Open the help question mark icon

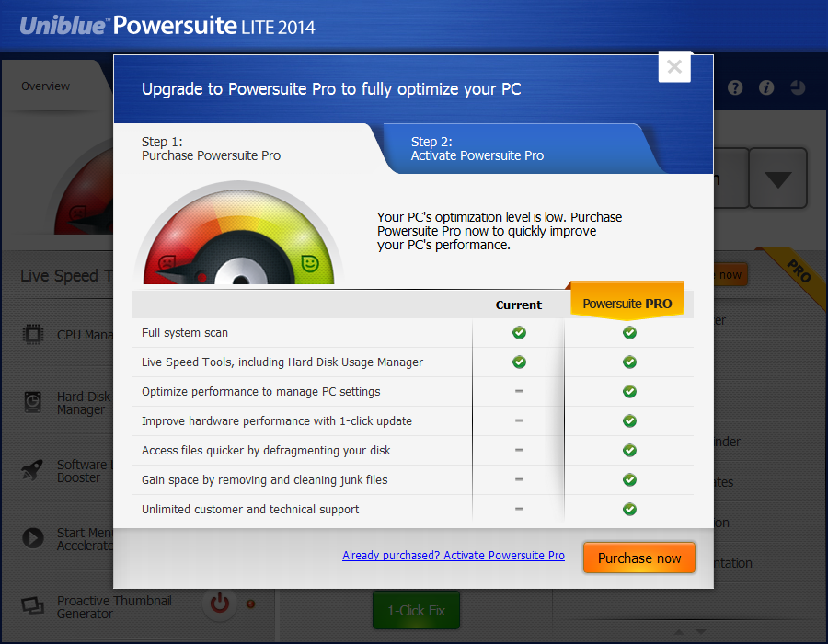tap(734, 87)
